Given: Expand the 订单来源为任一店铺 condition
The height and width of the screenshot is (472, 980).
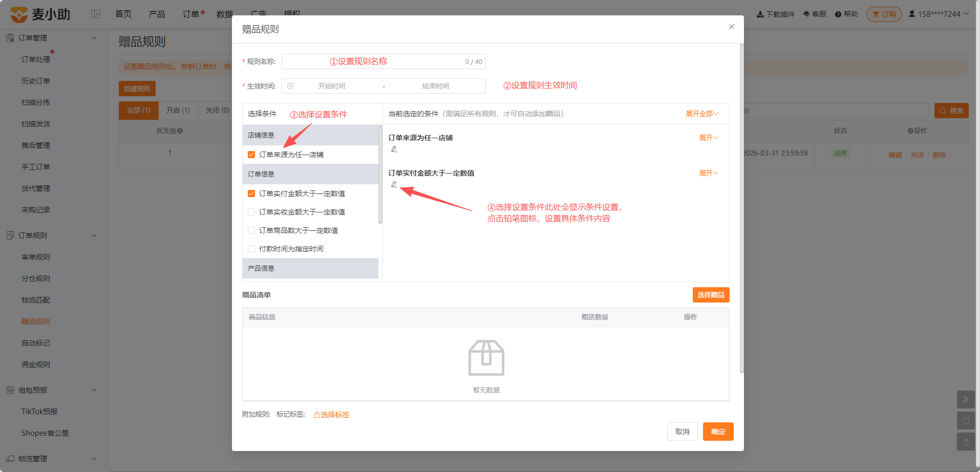Looking at the screenshot, I should pos(709,138).
